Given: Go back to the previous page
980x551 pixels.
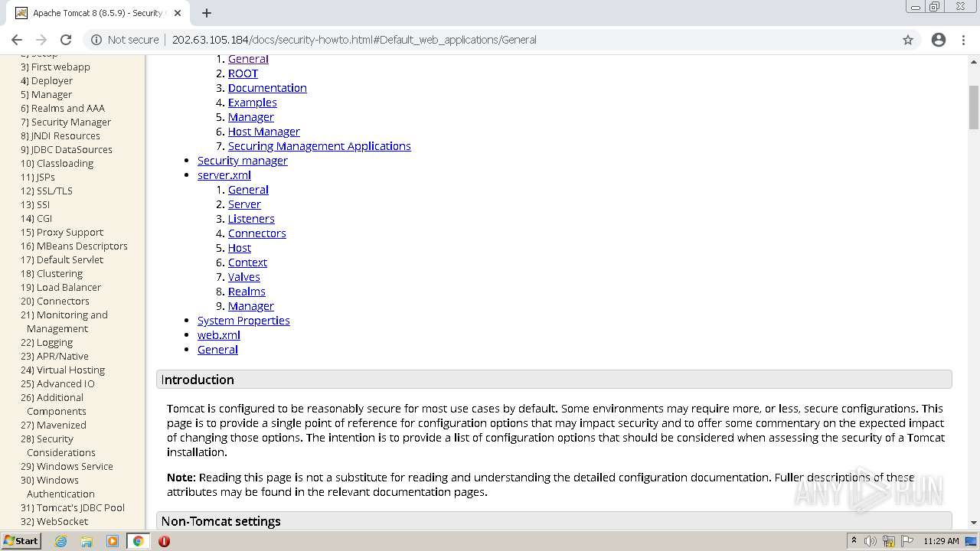Looking at the screenshot, I should coord(17,40).
